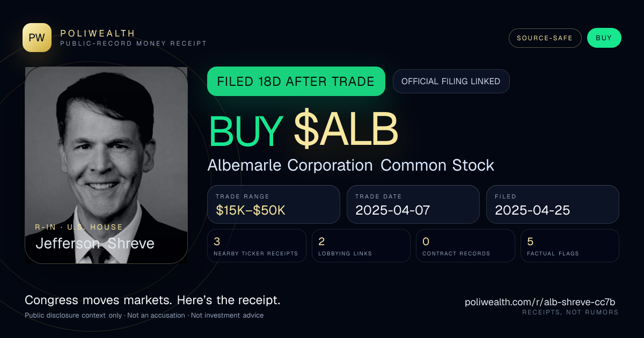This screenshot has width=644, height=338.
Task: Open Jefferson Shreve's portrait photo
Action: [106, 165]
